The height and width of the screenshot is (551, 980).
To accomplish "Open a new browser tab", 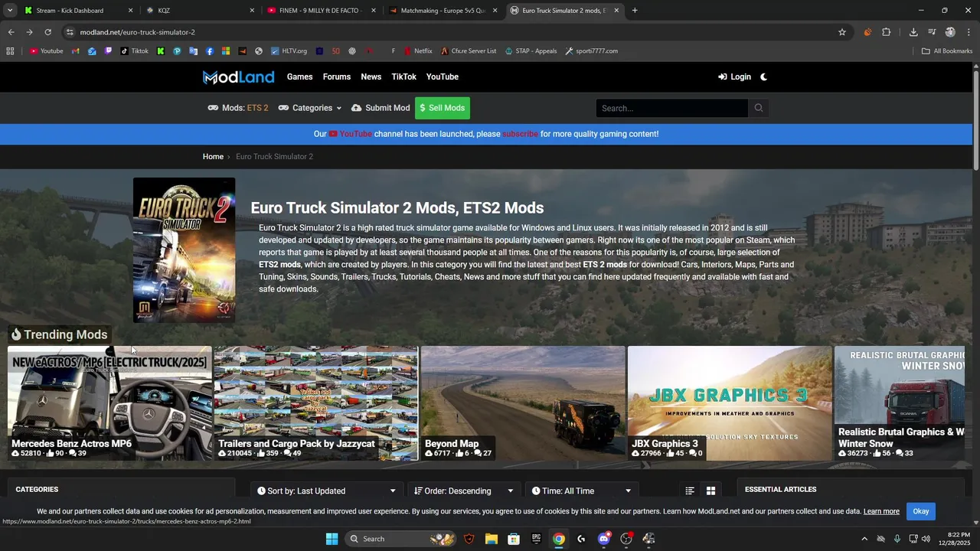I will tap(635, 11).
